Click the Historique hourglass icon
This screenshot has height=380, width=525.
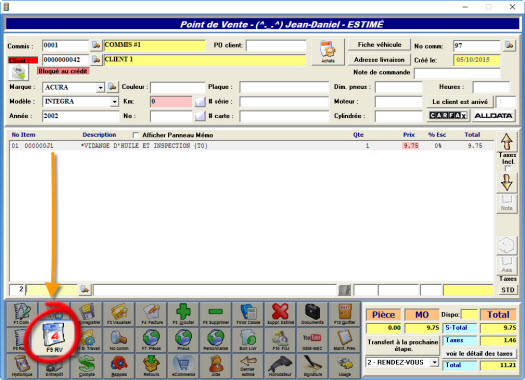[22, 366]
